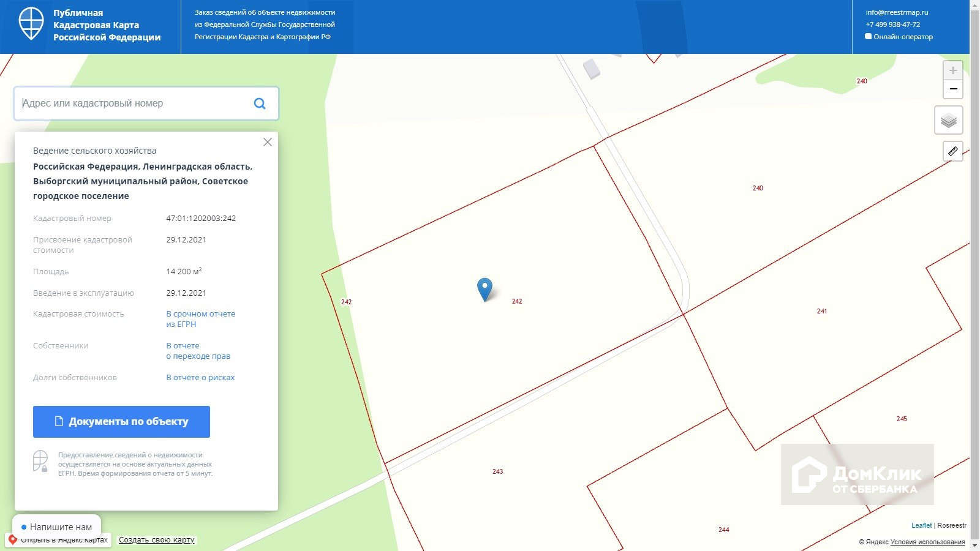Select parcel label 241 on the map

click(x=822, y=311)
